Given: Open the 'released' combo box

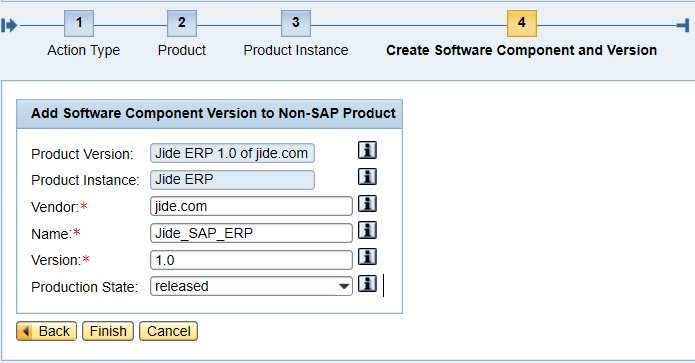Looking at the screenshot, I should coord(251,286).
